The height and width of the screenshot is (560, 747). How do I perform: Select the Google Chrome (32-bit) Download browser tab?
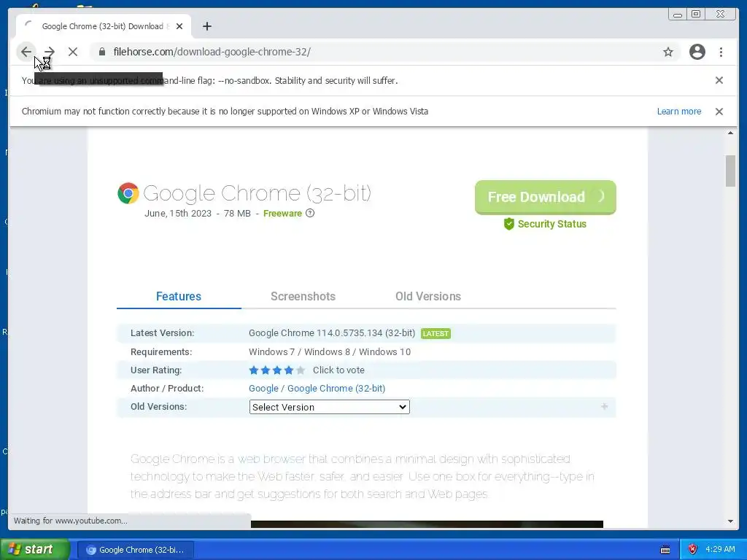[x=104, y=26]
